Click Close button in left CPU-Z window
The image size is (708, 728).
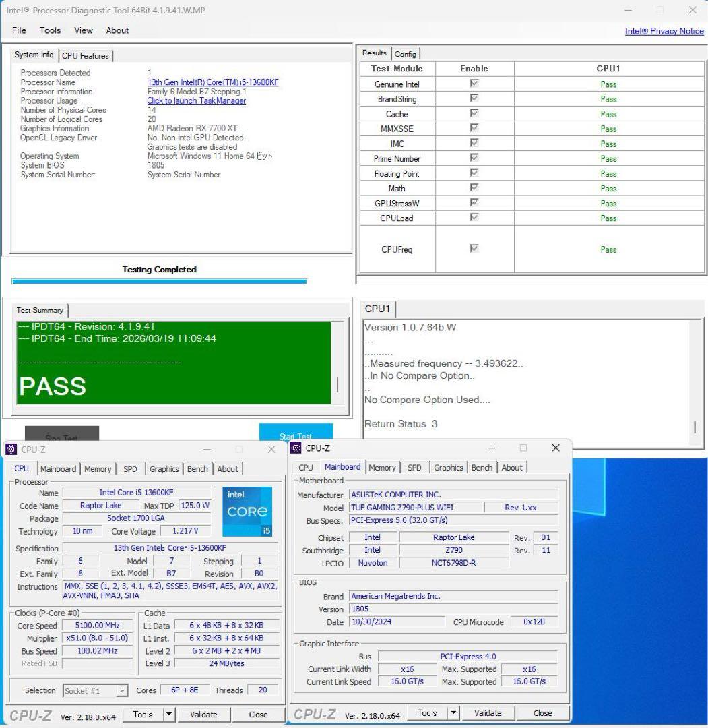click(259, 714)
